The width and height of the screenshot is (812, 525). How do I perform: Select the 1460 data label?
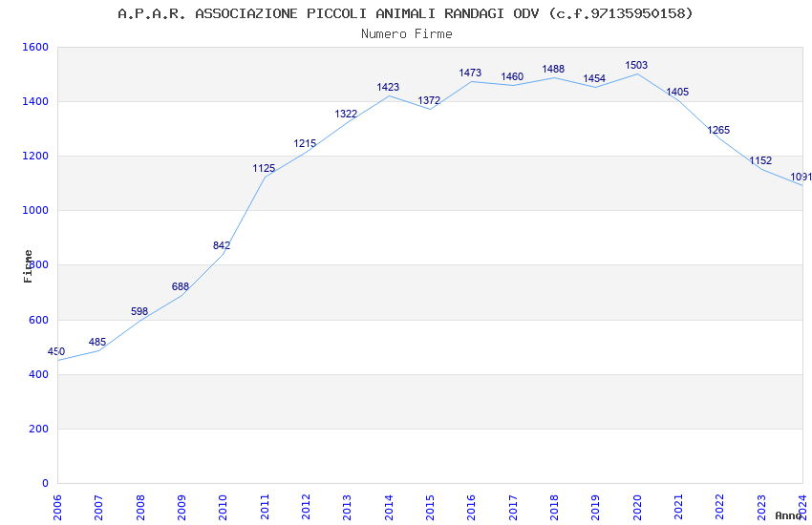[x=512, y=76]
